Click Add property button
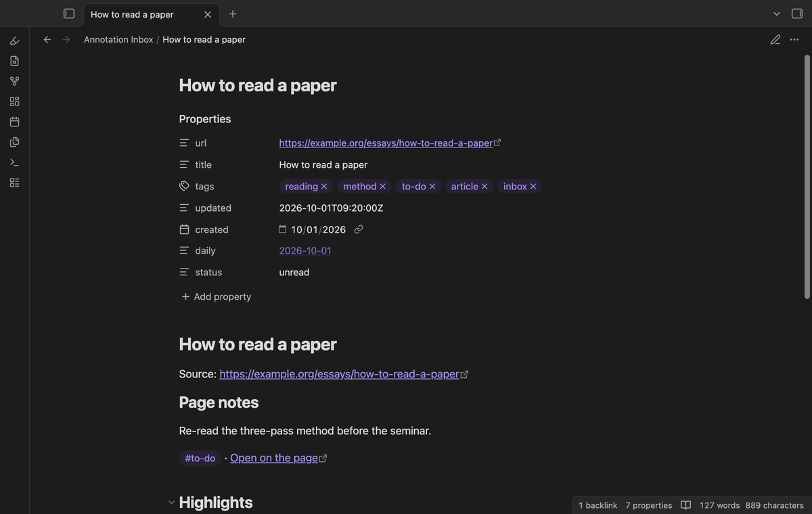This screenshot has width=812, height=514. (x=216, y=297)
